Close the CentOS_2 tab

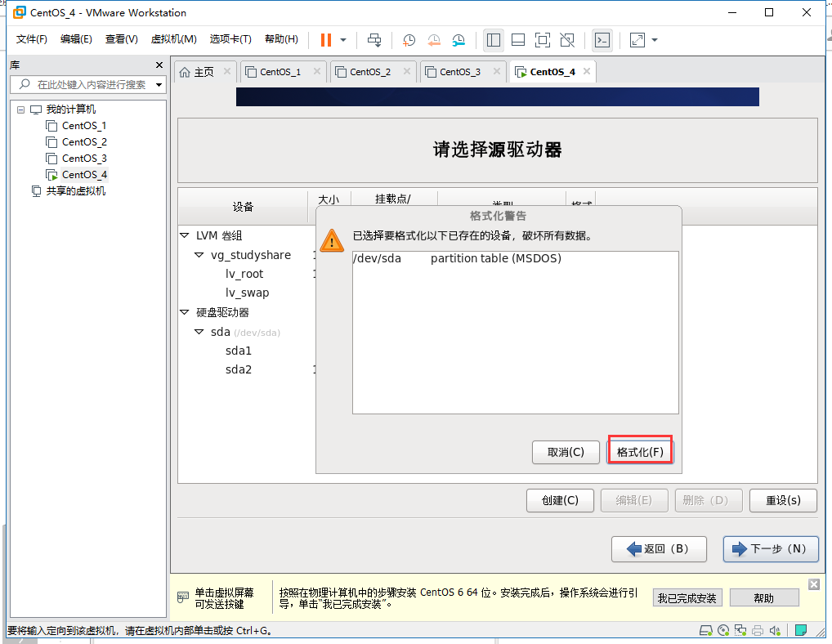[406, 71]
